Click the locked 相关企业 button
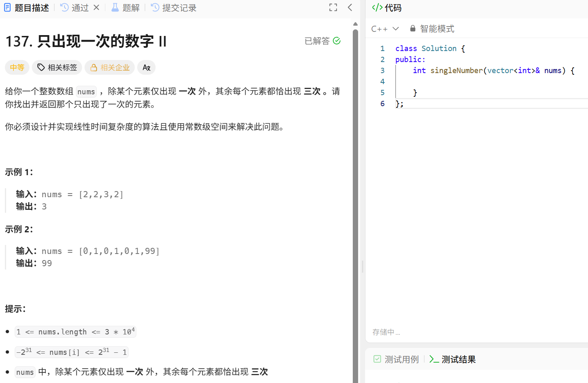Screen dimensions: 588x383 109,67
